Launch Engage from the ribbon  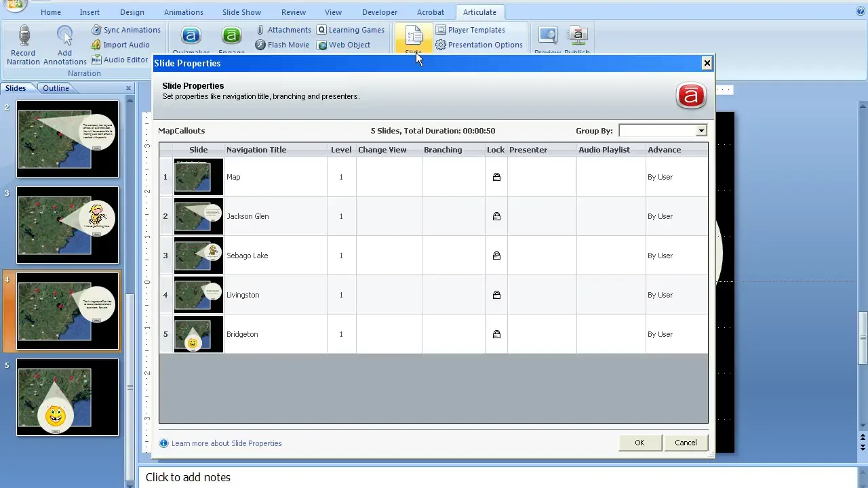[x=231, y=39]
